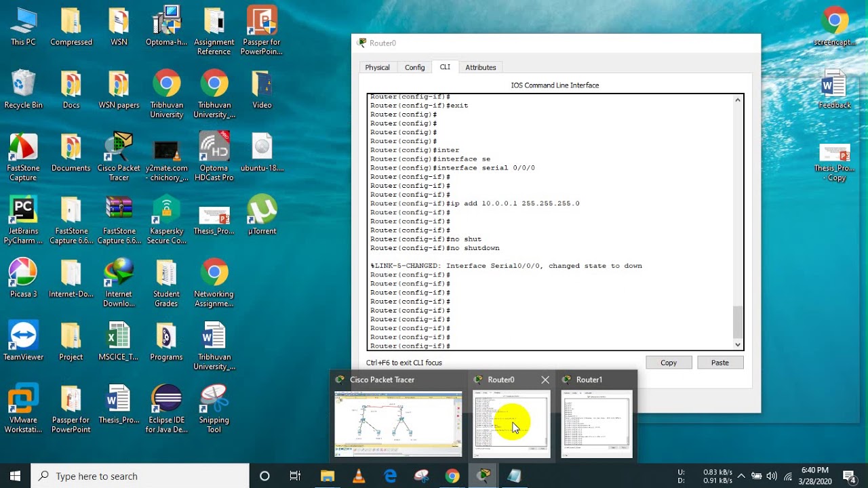The width and height of the screenshot is (868, 488).
Task: Launch VMware Workstation shortcut
Action: 23,409
